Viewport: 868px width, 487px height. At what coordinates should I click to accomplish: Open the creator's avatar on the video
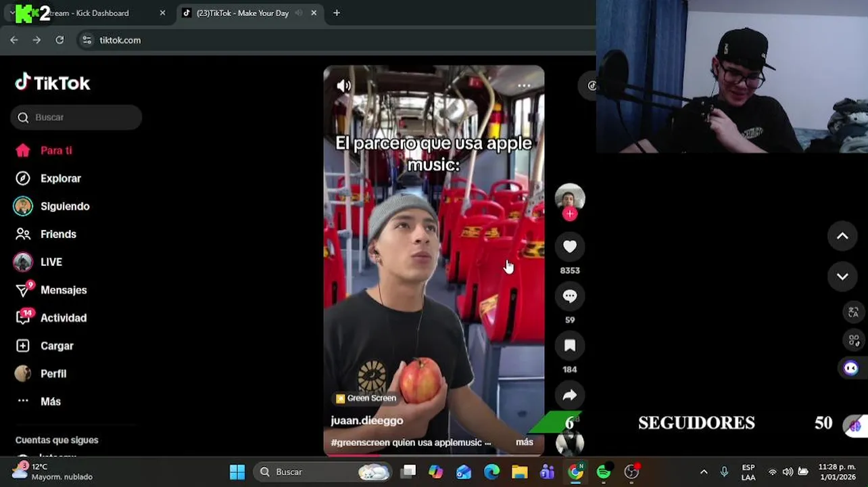570,197
